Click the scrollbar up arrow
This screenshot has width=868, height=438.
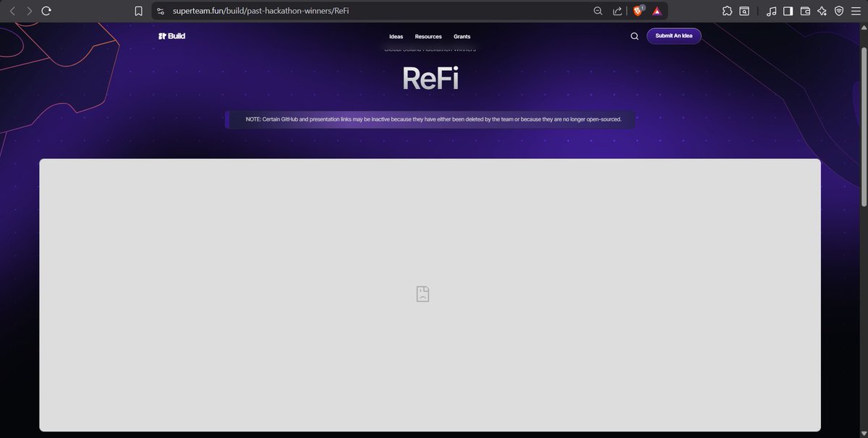pyautogui.click(x=864, y=27)
